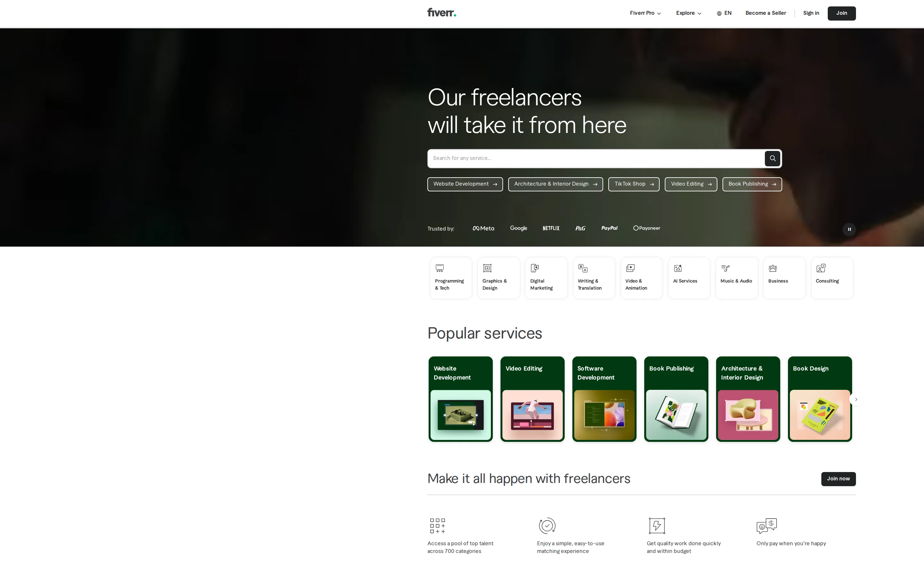Click the Fiverr logo
Screen dimensions: 924x578
click(441, 13)
